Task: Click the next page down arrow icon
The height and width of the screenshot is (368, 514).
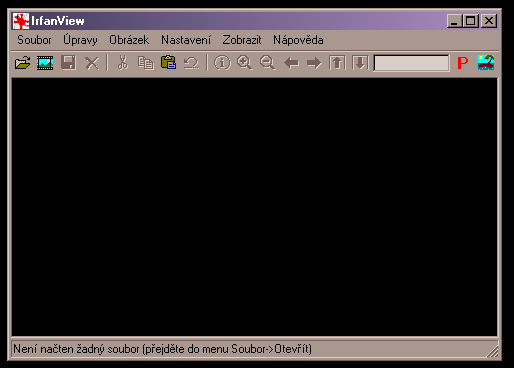Action: [x=360, y=63]
